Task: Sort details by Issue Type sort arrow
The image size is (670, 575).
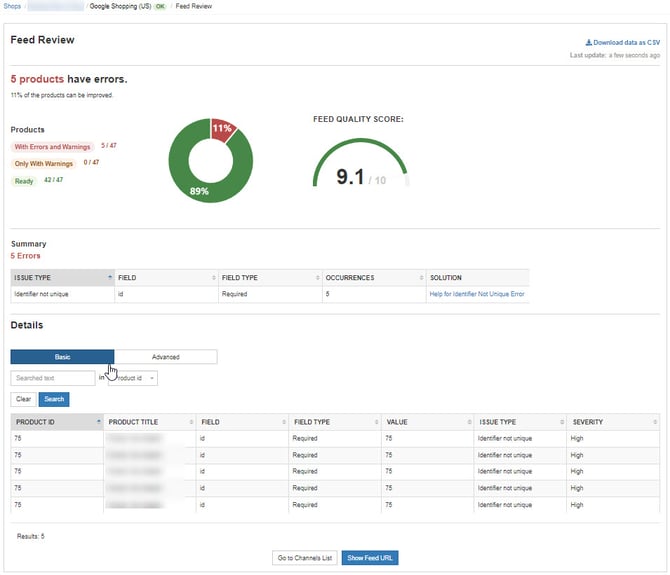Action: pyautogui.click(x=562, y=422)
